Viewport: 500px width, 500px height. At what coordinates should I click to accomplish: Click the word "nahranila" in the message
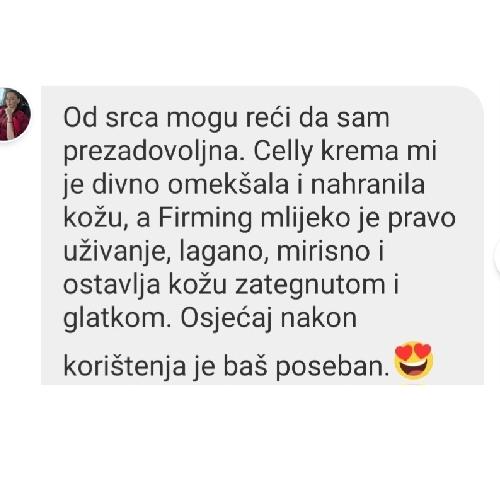pyautogui.click(x=368, y=185)
